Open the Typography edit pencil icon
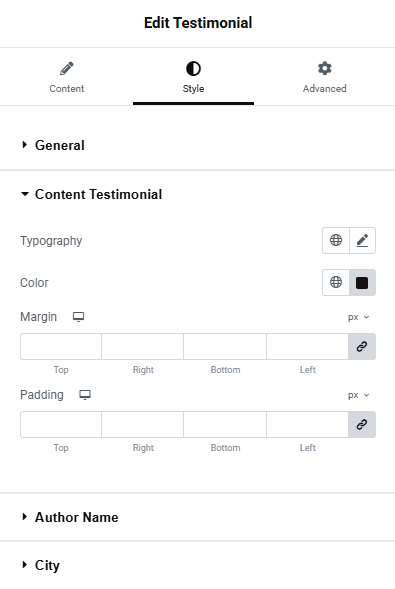Viewport: 395px width, 589px height. (362, 240)
